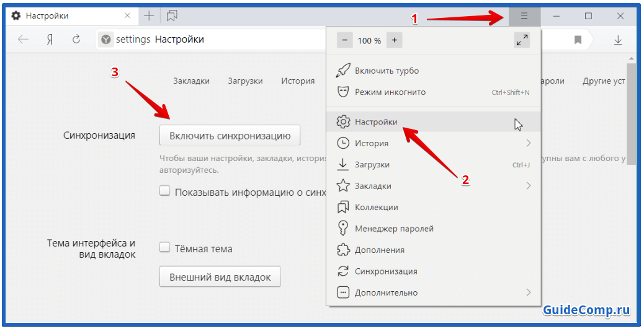Click the star icon for Закладки
This screenshot has height=329, width=644.
click(343, 186)
